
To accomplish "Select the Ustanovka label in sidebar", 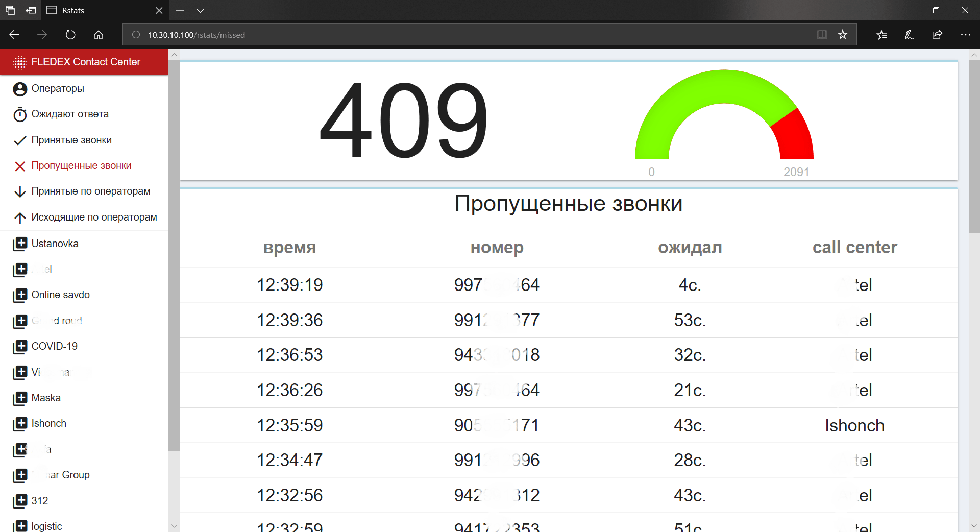I will [x=55, y=244].
